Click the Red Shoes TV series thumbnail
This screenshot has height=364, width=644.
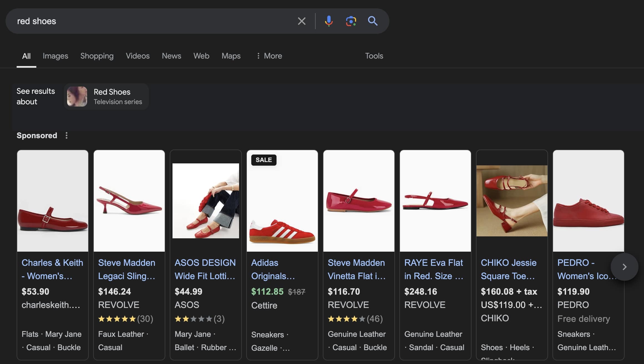point(77,97)
